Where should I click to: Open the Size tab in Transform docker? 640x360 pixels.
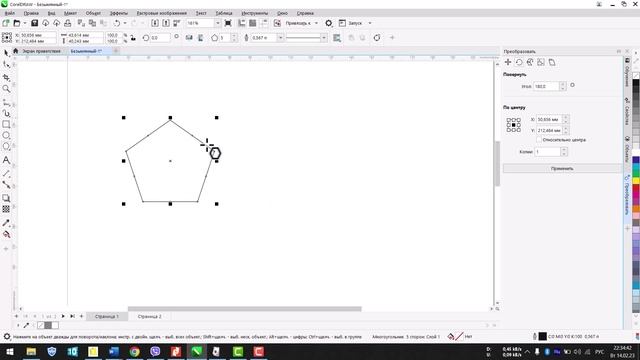coord(541,62)
